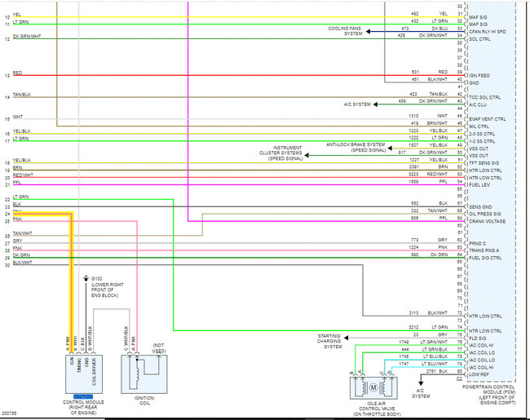Click the A/C CLU pin label
Viewport: 530px width, 420px height.
pos(478,105)
